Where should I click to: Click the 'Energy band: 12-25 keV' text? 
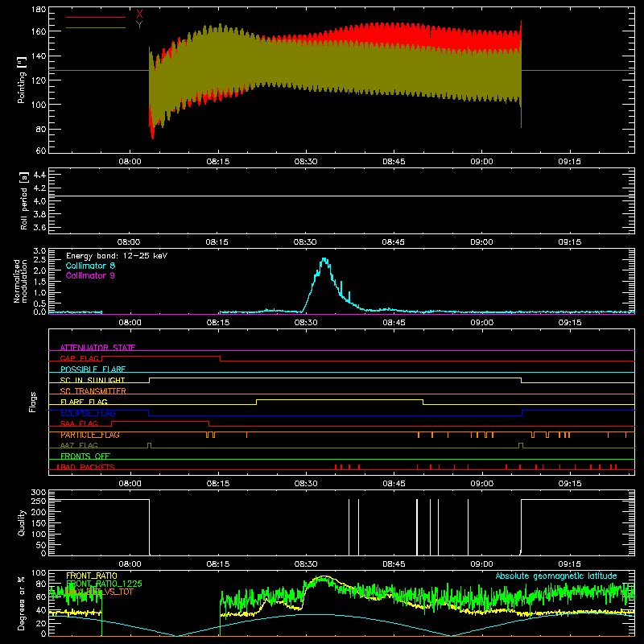117,256
